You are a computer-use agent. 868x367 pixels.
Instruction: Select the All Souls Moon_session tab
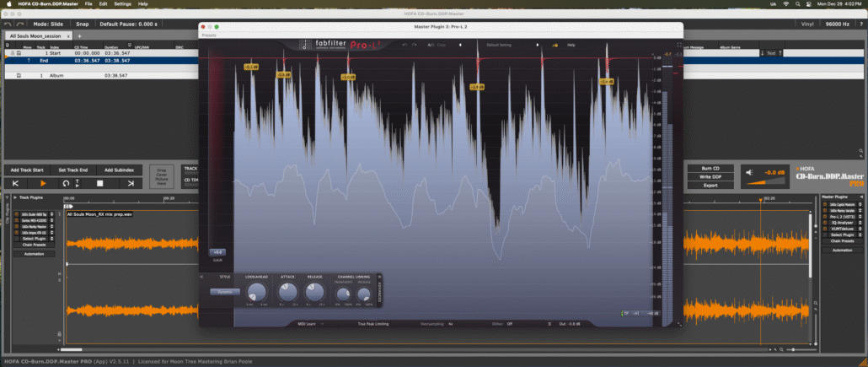coord(35,35)
